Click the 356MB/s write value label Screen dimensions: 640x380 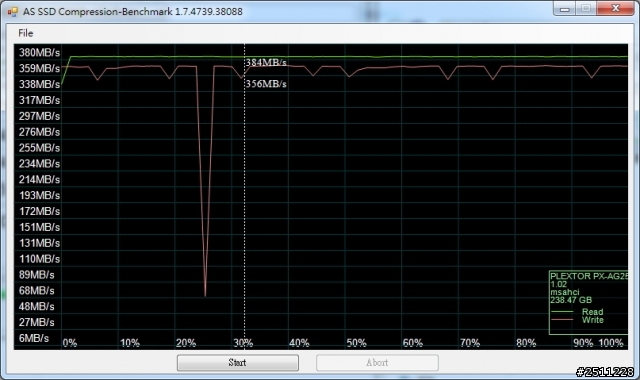(266, 84)
